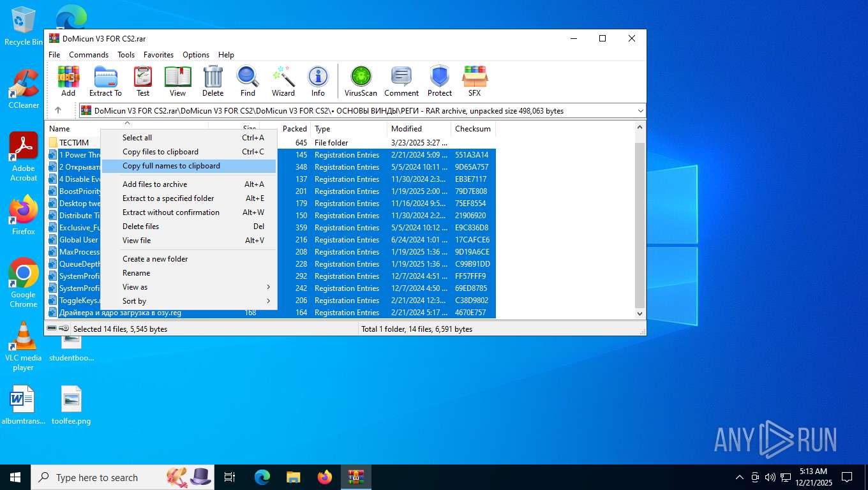Open Task View in taskbar
The image size is (868, 490).
coord(230,477)
